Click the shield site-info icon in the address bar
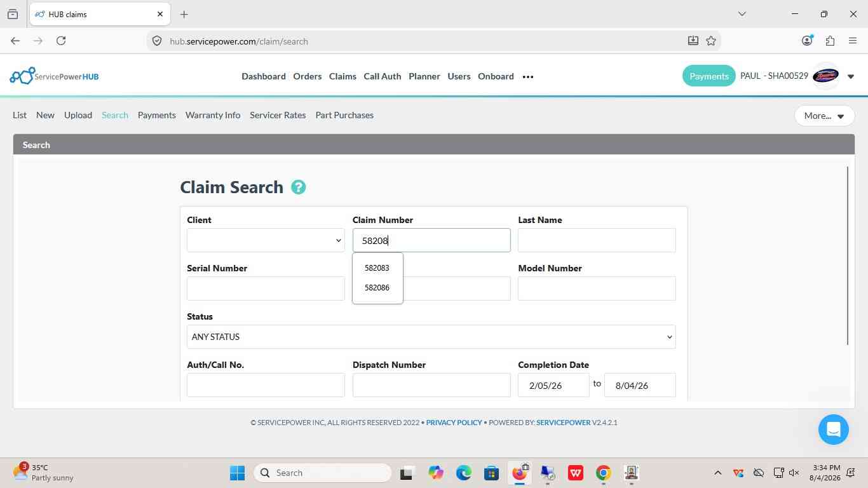The image size is (868, 488). point(157,41)
